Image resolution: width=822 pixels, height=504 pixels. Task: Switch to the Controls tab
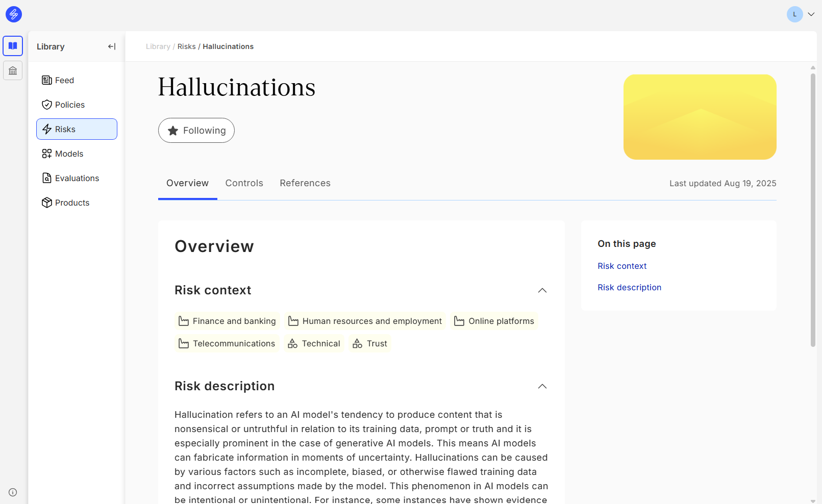point(244,183)
